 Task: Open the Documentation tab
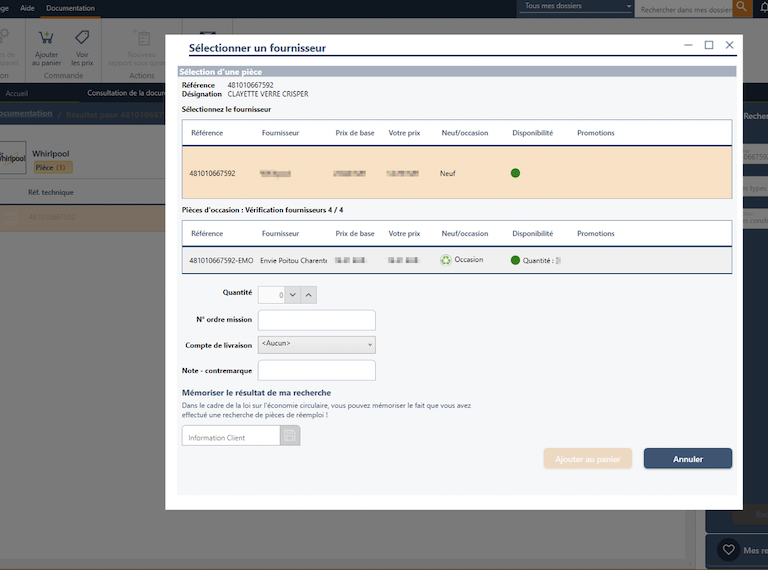click(70, 8)
